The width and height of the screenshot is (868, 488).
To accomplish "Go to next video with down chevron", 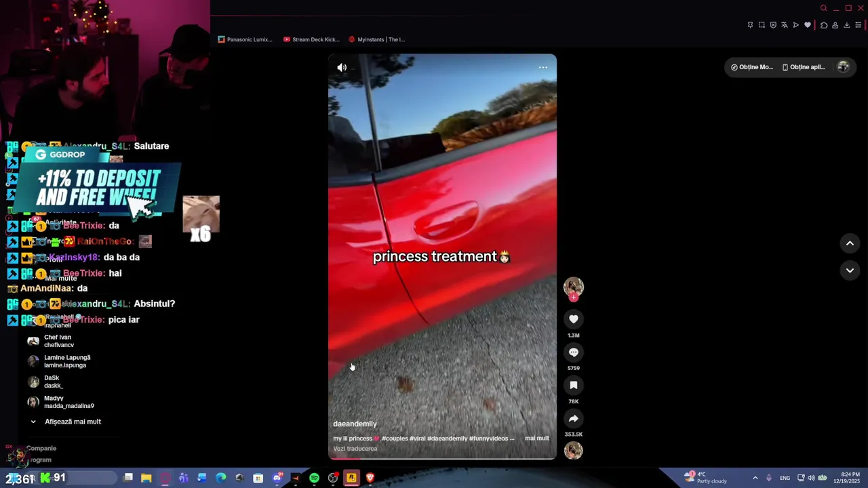I will [x=850, y=270].
